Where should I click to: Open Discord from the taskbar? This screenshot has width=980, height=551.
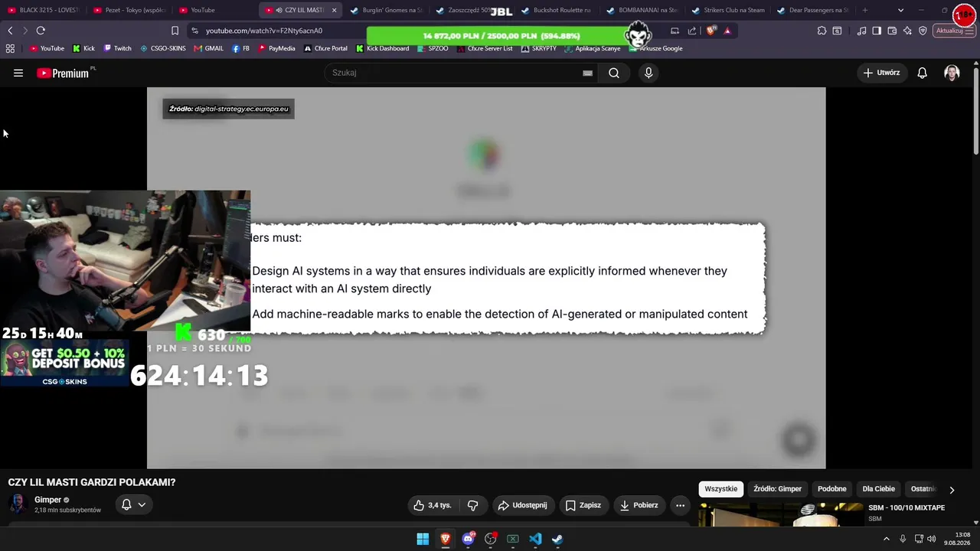pyautogui.click(x=468, y=539)
